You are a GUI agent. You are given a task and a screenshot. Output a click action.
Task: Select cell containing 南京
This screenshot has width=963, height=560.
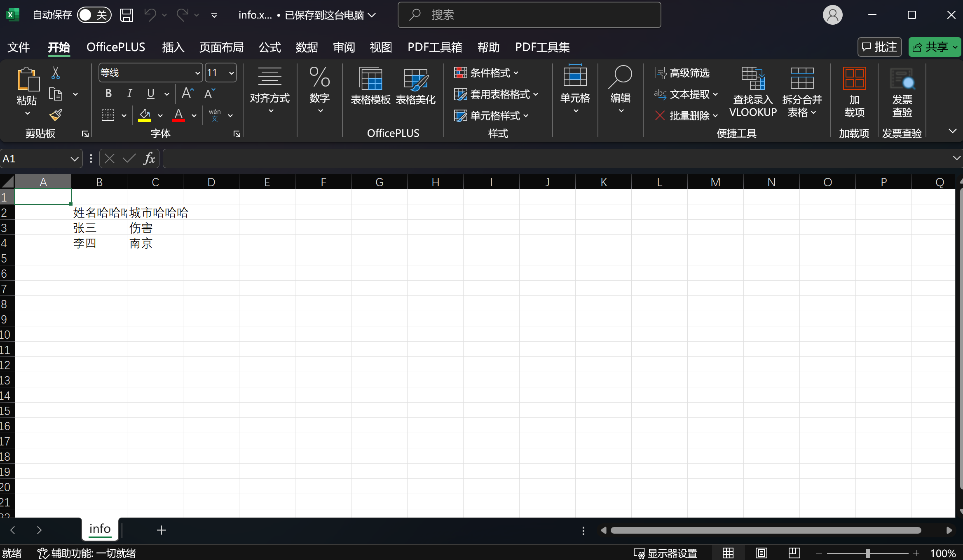click(x=155, y=243)
